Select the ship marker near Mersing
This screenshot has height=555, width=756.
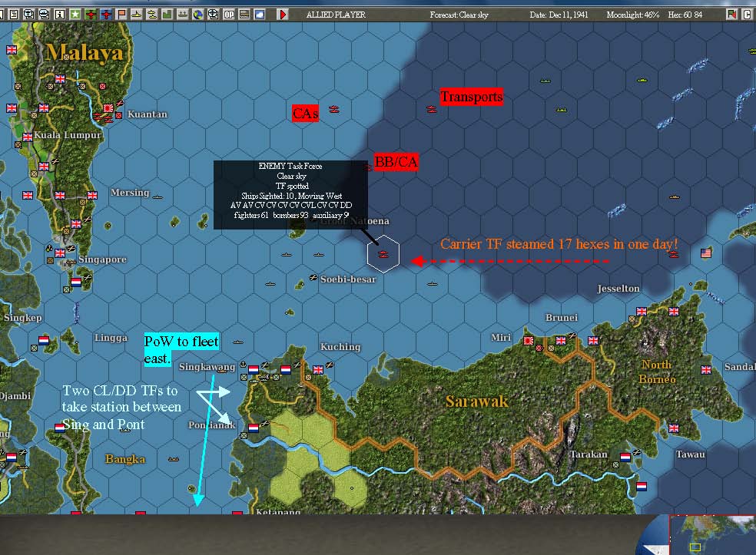(x=157, y=197)
